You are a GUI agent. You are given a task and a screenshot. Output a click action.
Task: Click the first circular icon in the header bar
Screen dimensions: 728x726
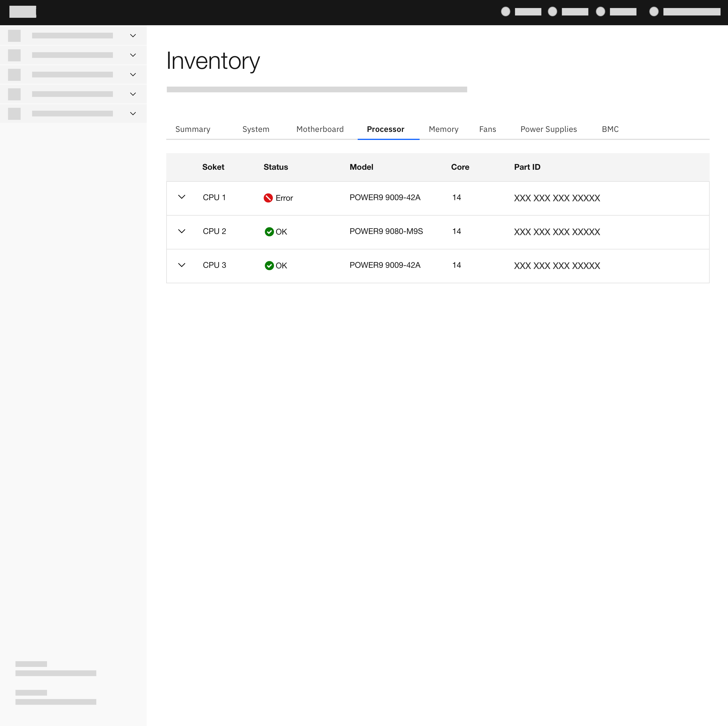tap(505, 12)
